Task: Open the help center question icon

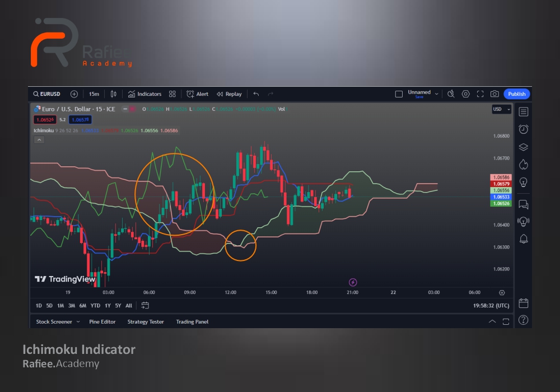Action: [524, 320]
